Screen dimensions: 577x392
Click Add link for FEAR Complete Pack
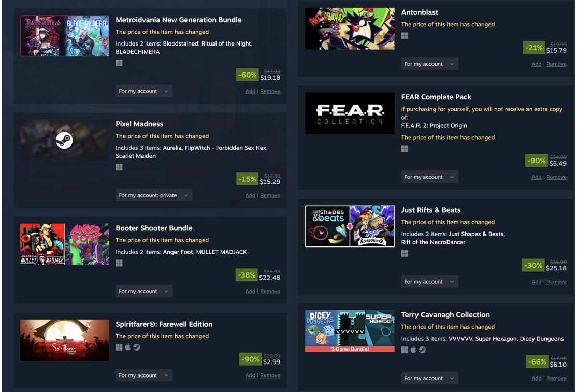(536, 177)
